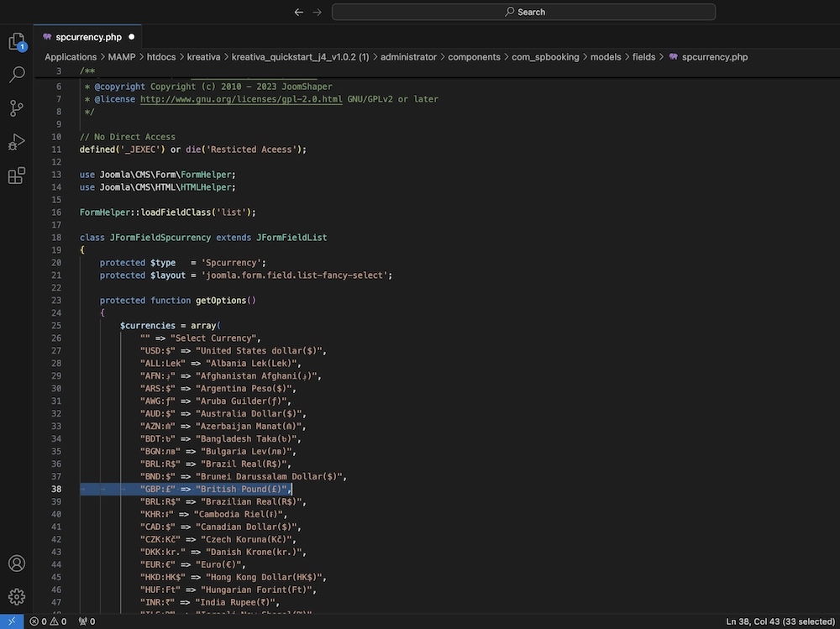Open the GPL license URL link
The image size is (840, 629).
tap(241, 99)
